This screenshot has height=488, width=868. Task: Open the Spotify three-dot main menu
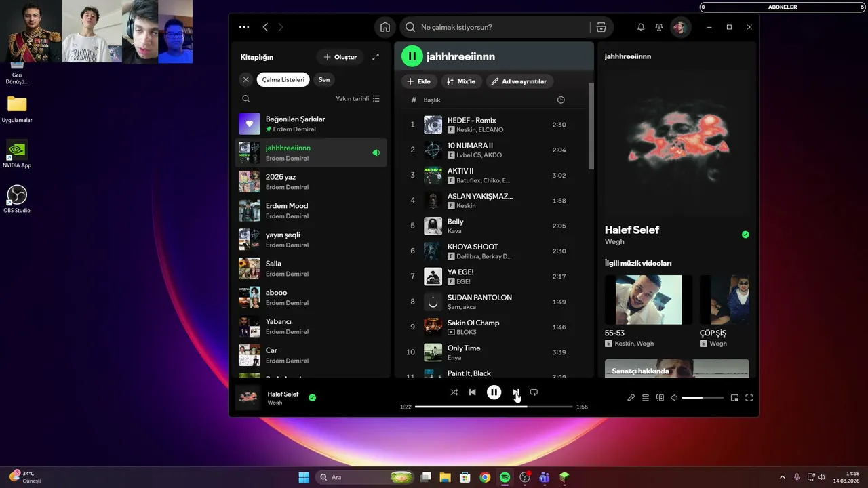pos(244,27)
